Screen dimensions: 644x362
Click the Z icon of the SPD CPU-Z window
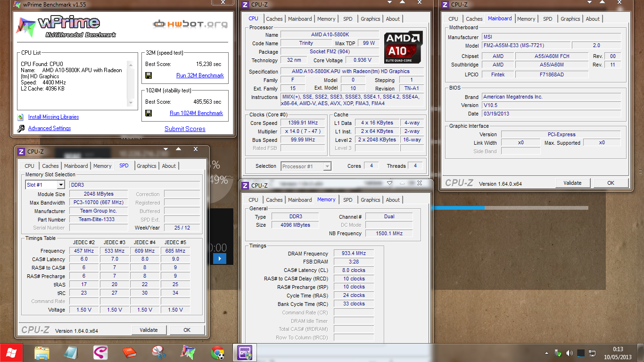click(x=21, y=151)
